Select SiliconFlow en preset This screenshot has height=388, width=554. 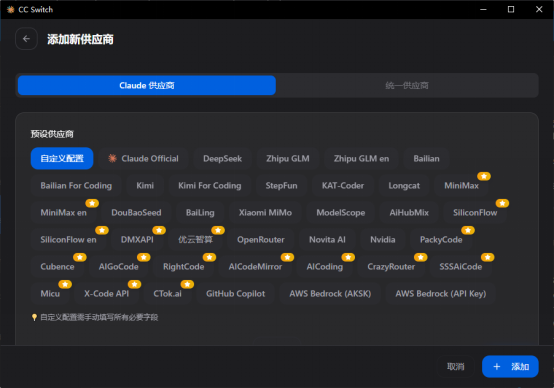click(x=68, y=240)
